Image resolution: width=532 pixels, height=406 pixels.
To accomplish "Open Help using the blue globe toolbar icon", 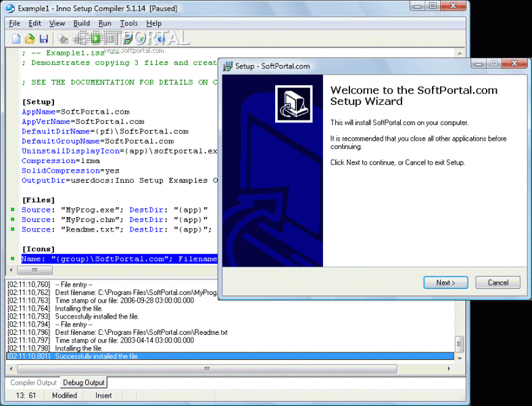I will 161,39.
